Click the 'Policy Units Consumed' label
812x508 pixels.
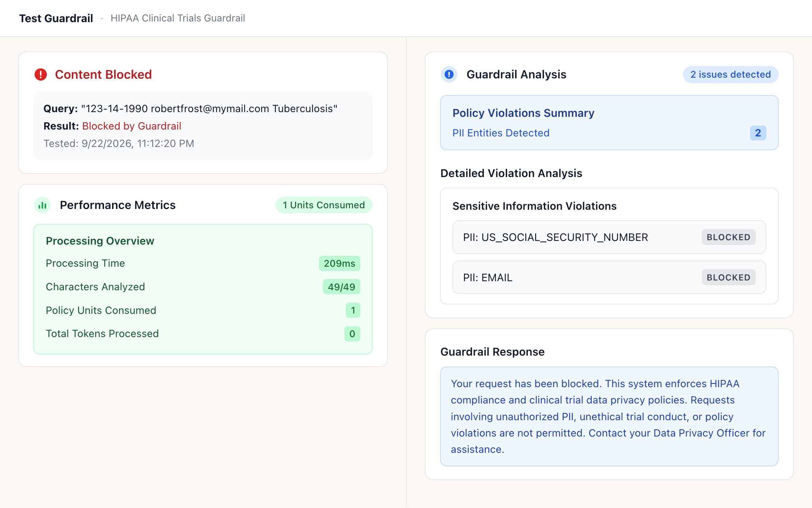tap(101, 310)
